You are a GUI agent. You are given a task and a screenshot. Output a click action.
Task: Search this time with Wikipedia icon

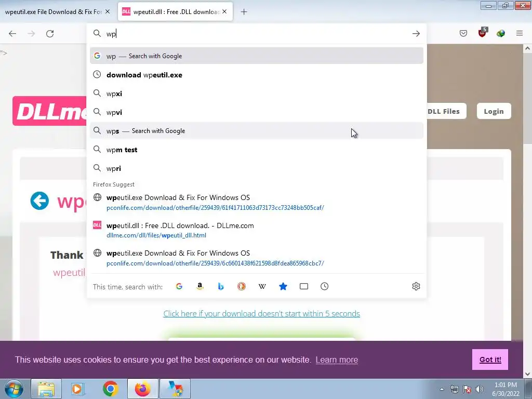[262, 286]
